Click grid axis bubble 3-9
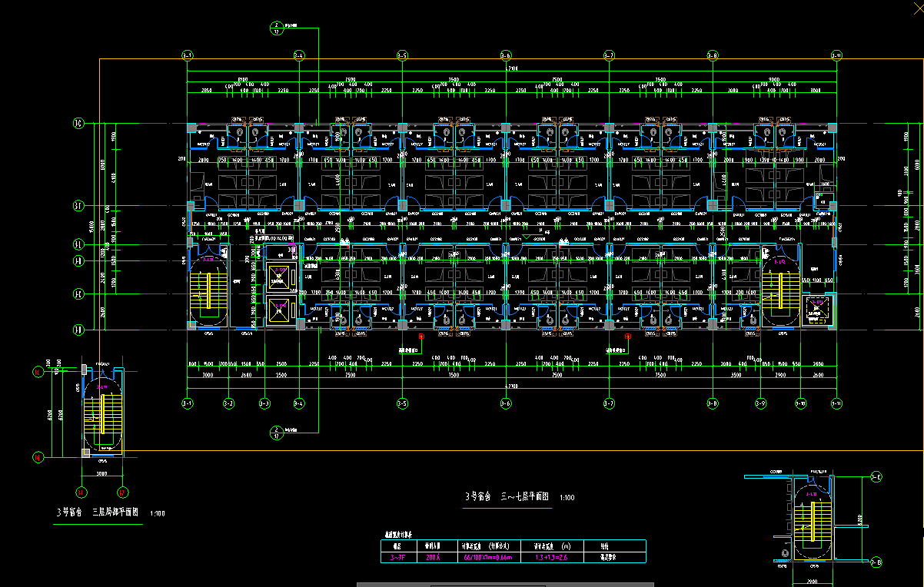This screenshot has height=587, width=924. [760, 403]
